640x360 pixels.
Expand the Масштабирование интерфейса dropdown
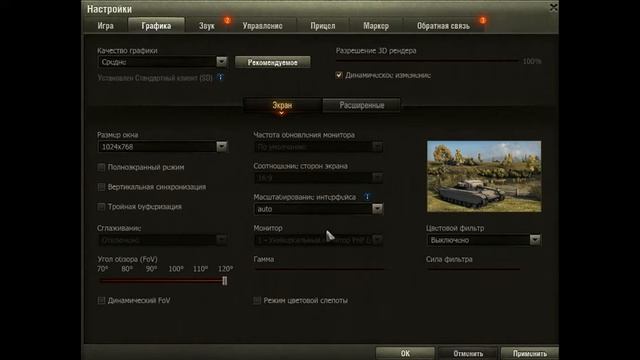coord(318,209)
